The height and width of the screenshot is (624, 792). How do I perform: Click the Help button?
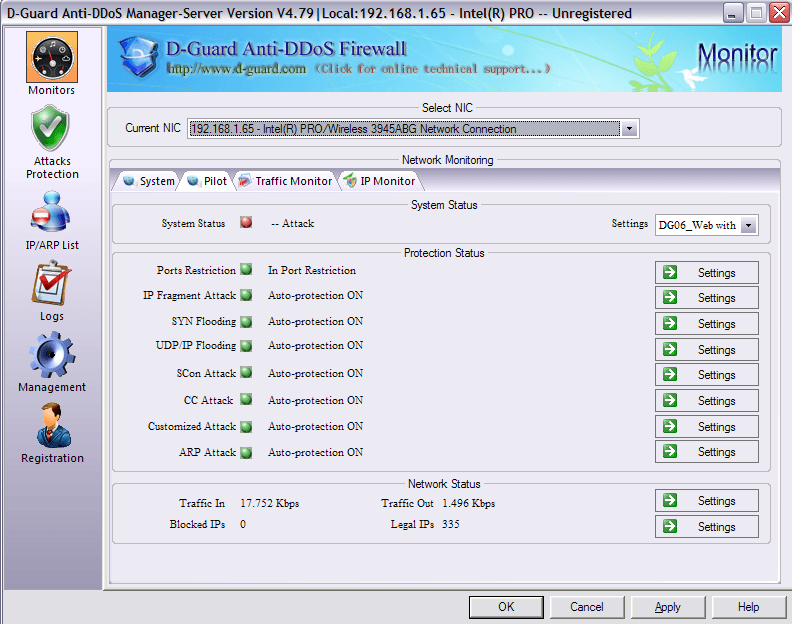coord(749,607)
